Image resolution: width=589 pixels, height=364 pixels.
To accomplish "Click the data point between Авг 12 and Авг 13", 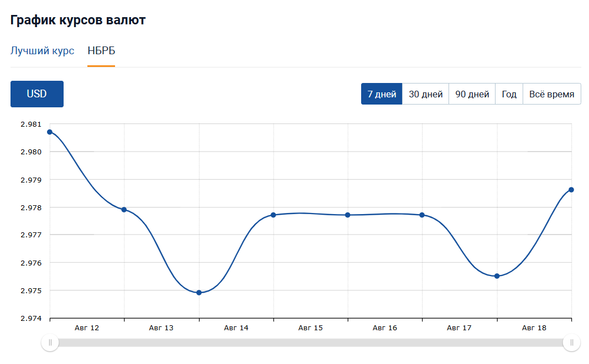I will (124, 210).
